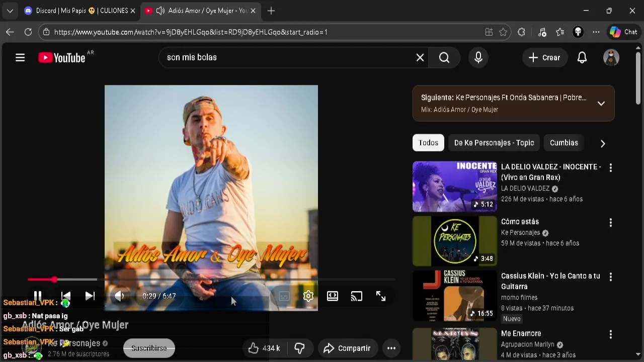Click the browser address bar URL
The height and width of the screenshot is (362, 644).
[x=191, y=32]
